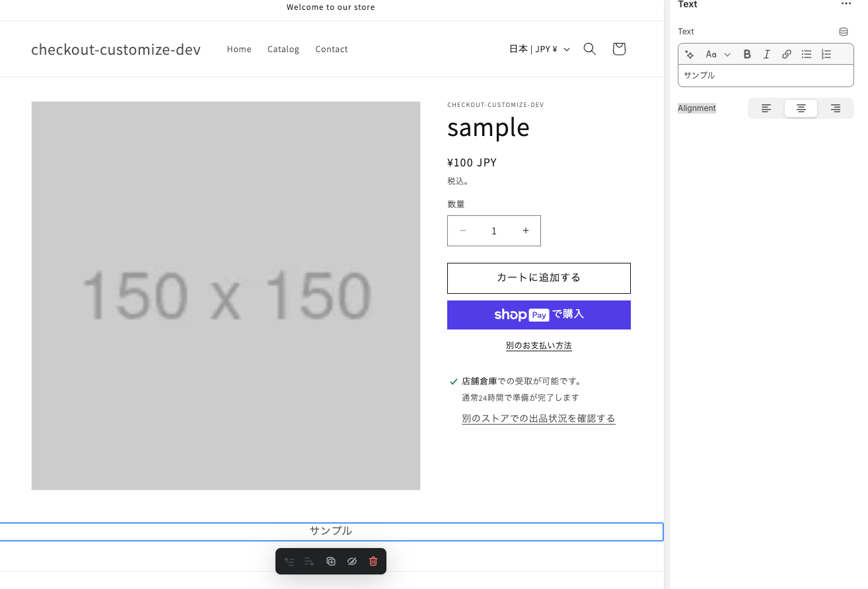Open the three-dot menu of the Text panel
Screen dimensions: 868x589
click(x=846, y=5)
